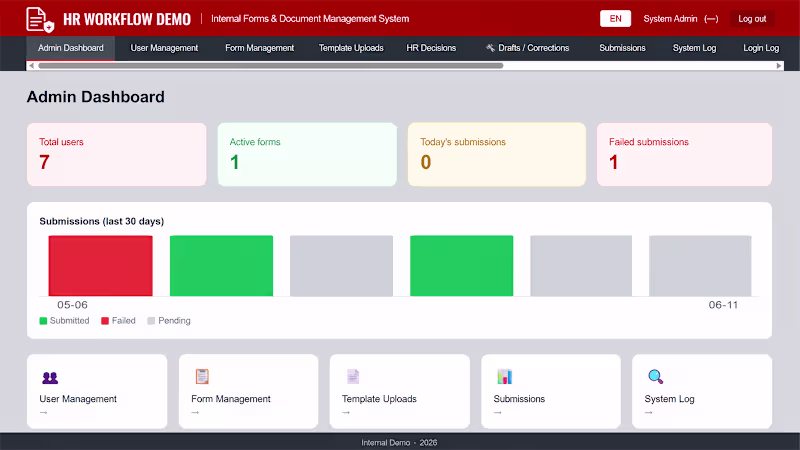800x450 pixels.
Task: Click the green Submitted legend swatch
Action: click(43, 321)
